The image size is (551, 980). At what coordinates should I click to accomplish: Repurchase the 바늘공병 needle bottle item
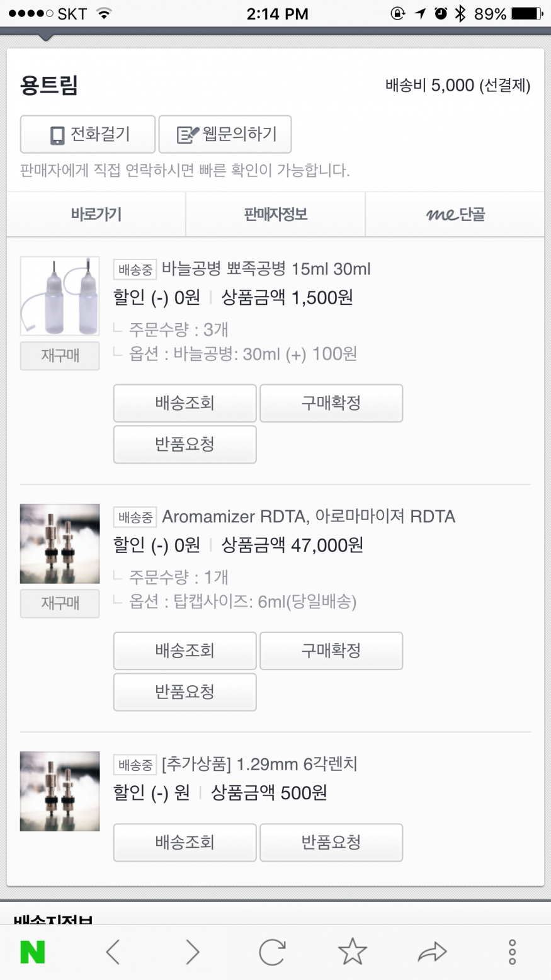click(60, 356)
